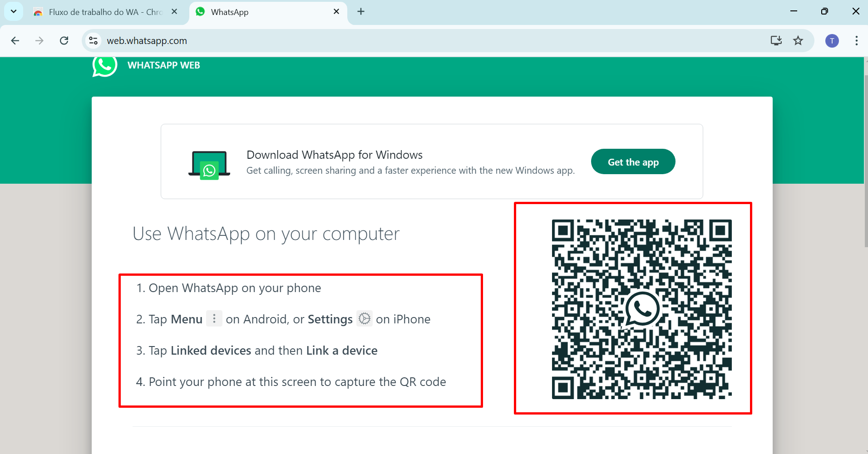Click the Get calling, screen sharing description text

click(x=410, y=171)
